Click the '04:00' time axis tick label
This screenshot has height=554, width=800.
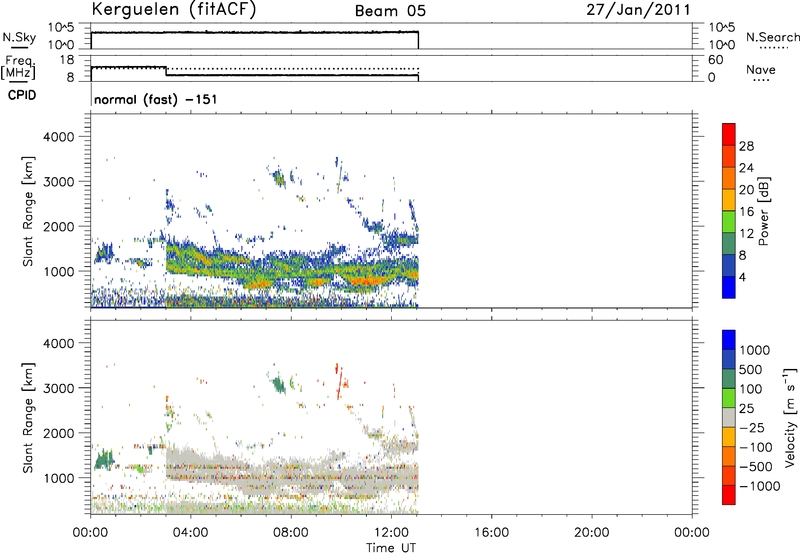191,533
